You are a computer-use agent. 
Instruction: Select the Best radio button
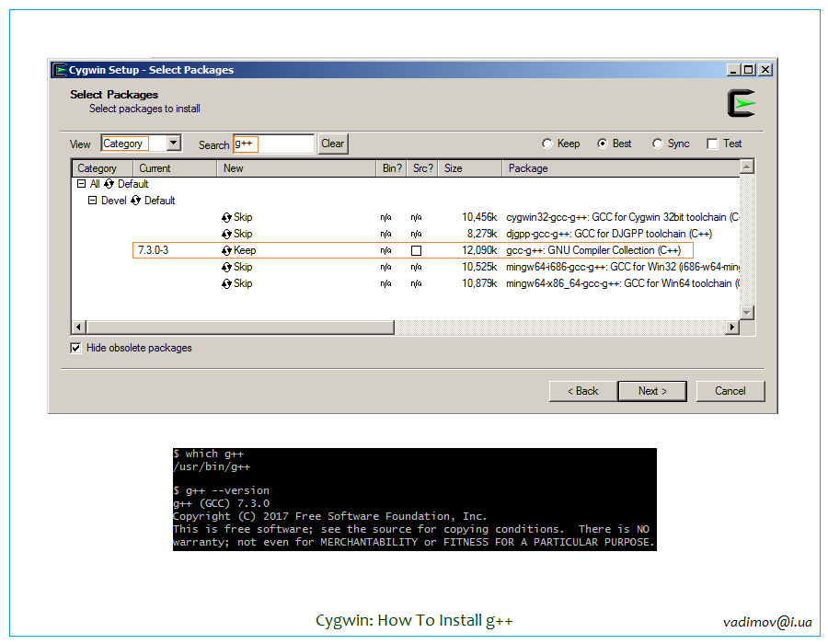click(x=602, y=144)
